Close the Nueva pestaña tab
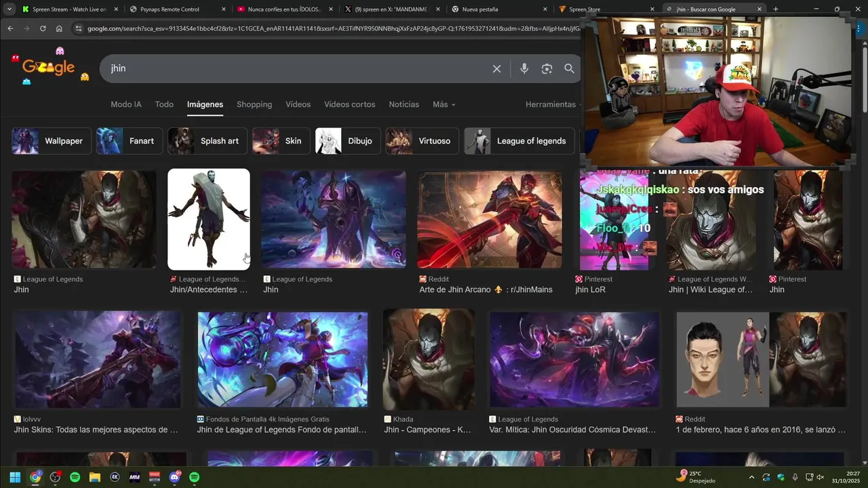868x488 pixels. (x=545, y=9)
